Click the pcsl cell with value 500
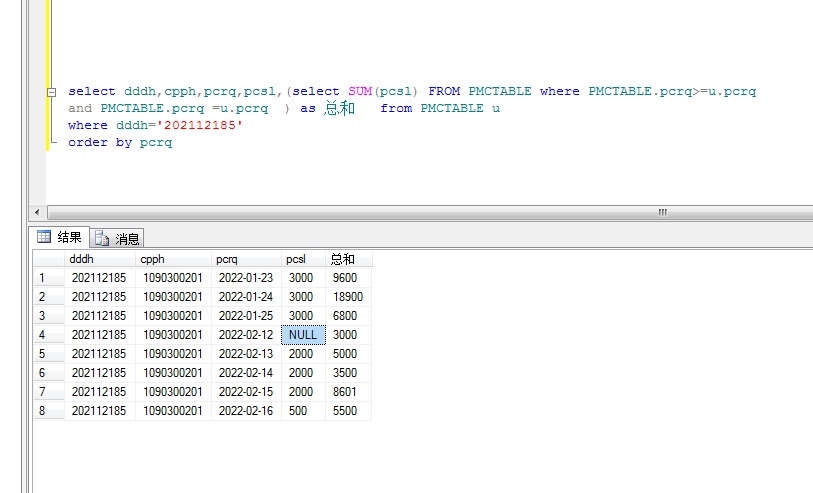This screenshot has width=813, height=493. click(303, 411)
